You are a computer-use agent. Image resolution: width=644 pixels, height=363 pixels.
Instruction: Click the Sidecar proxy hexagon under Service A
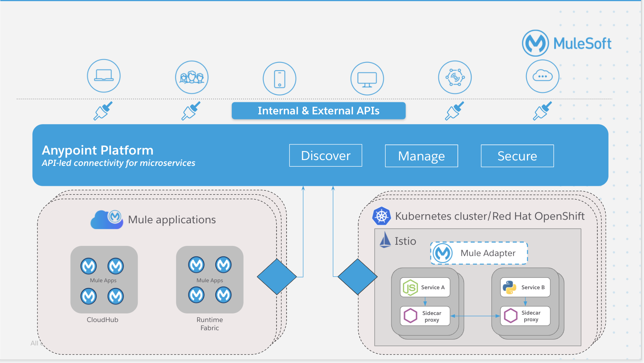411,315
